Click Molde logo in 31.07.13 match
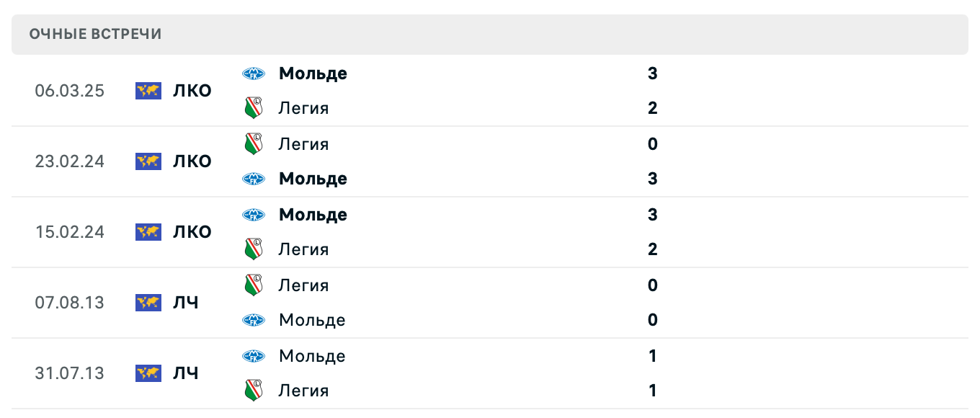This screenshot has height=418, width=980. click(253, 356)
